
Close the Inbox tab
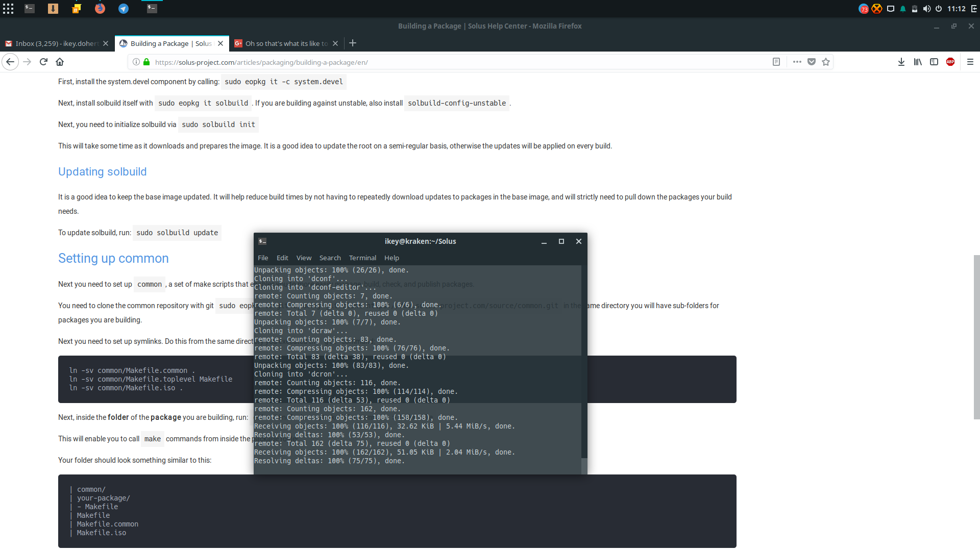point(106,43)
